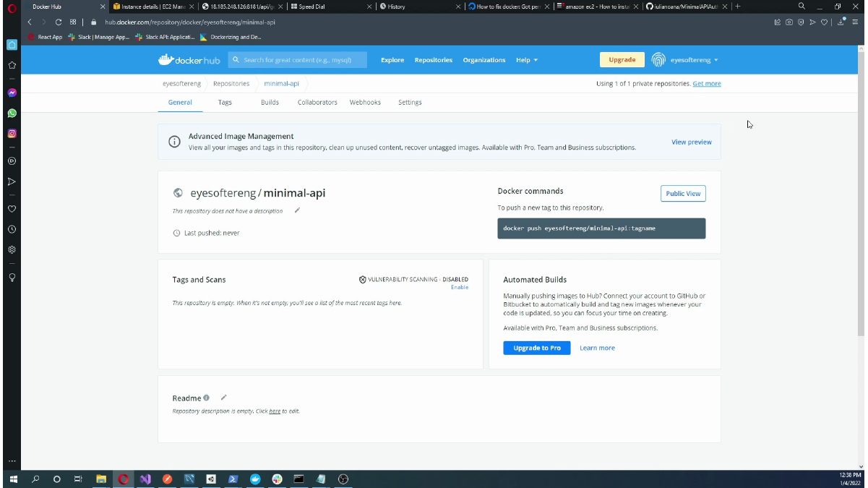Open Slack from the taskbar
Image resolution: width=868 pixels, height=488 pixels.
[x=278, y=479]
